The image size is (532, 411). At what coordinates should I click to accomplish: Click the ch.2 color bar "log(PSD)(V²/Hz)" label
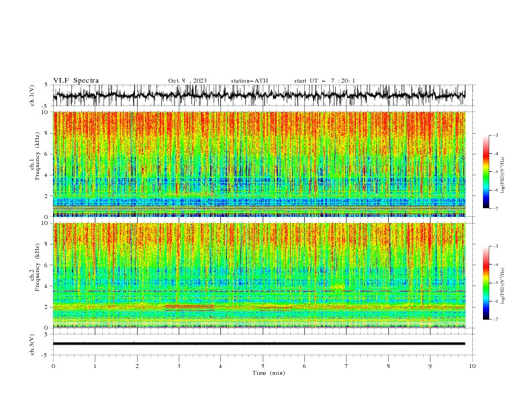(503, 286)
